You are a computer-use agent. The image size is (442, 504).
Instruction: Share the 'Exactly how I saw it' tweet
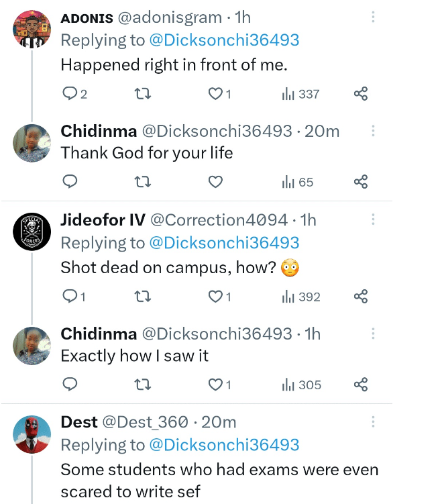361,385
